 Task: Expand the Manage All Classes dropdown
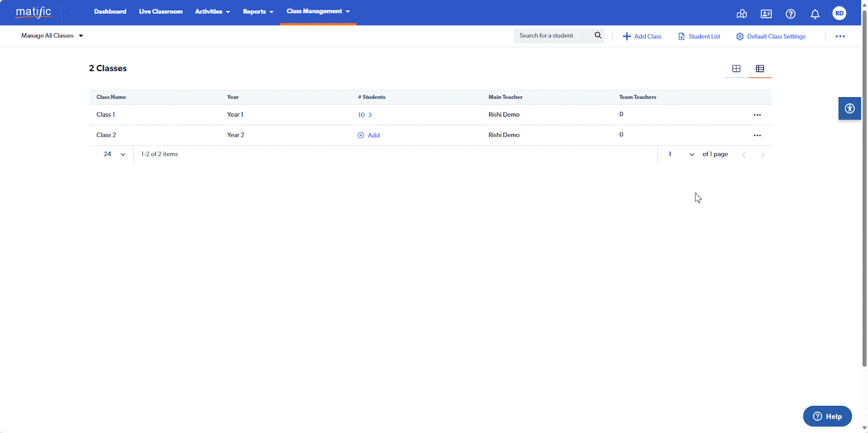pyautogui.click(x=52, y=36)
